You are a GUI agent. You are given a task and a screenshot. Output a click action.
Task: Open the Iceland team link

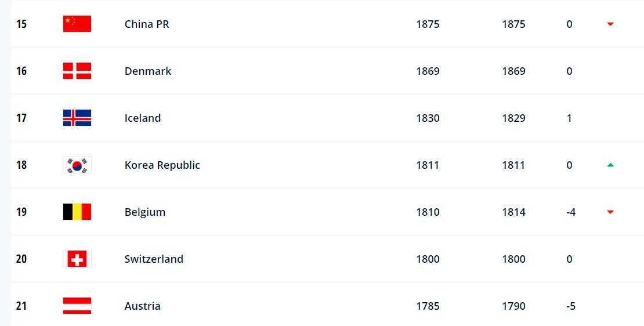click(143, 118)
